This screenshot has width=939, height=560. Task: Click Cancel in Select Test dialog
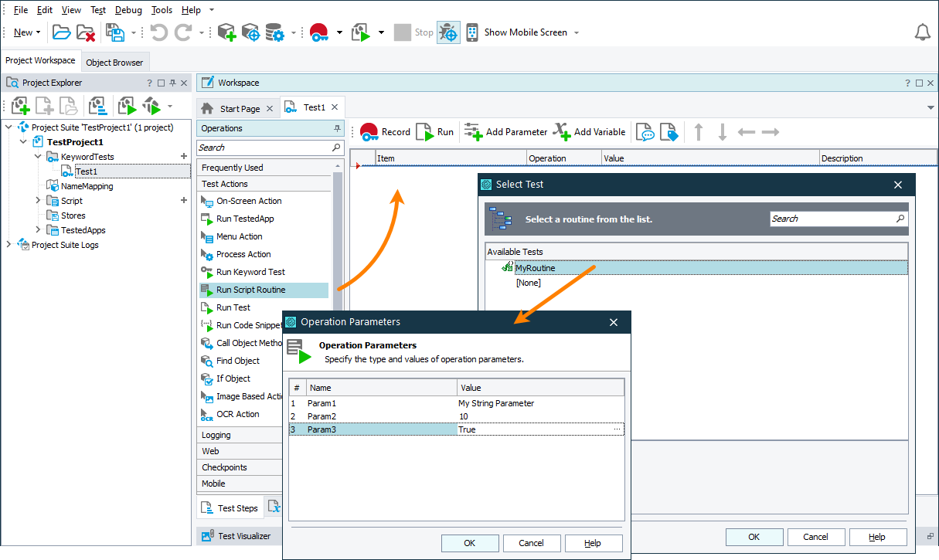[x=815, y=537]
